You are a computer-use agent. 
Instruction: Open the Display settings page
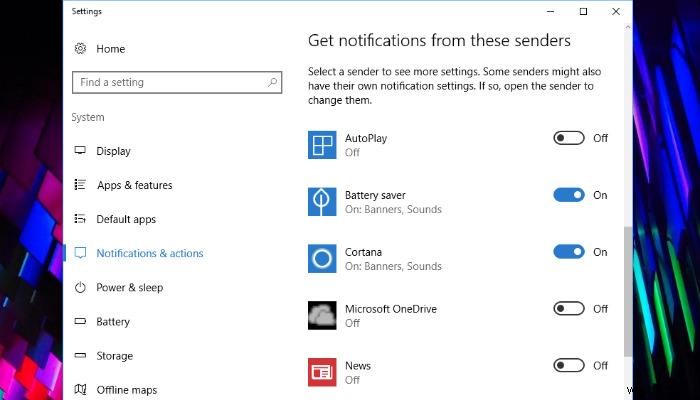[x=113, y=151]
